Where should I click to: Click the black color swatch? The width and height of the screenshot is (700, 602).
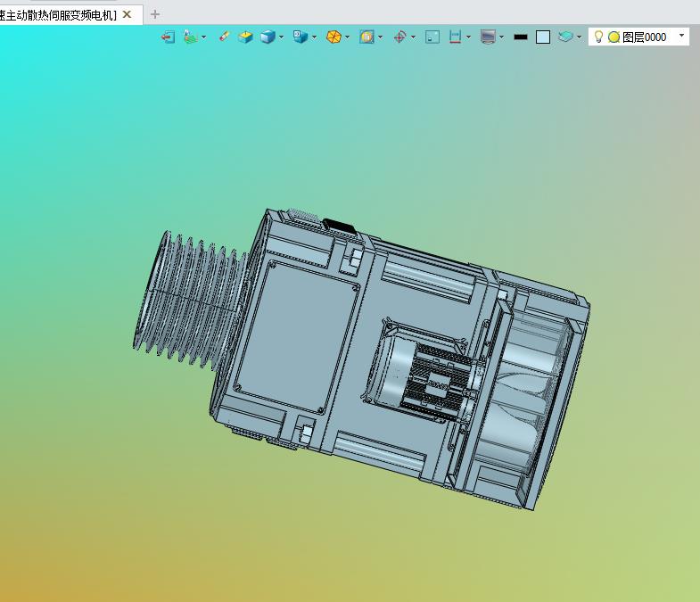pyautogui.click(x=521, y=37)
